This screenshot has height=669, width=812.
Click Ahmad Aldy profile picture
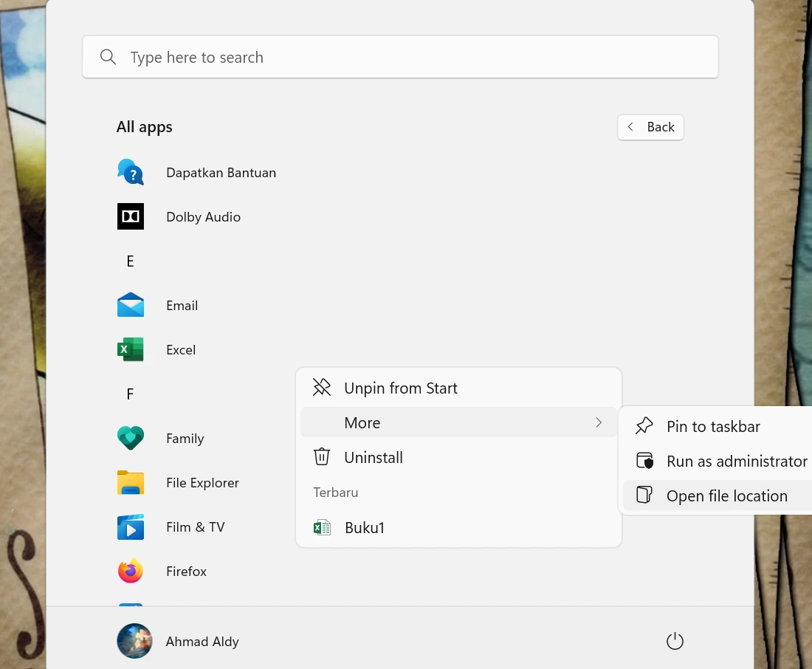pos(134,641)
